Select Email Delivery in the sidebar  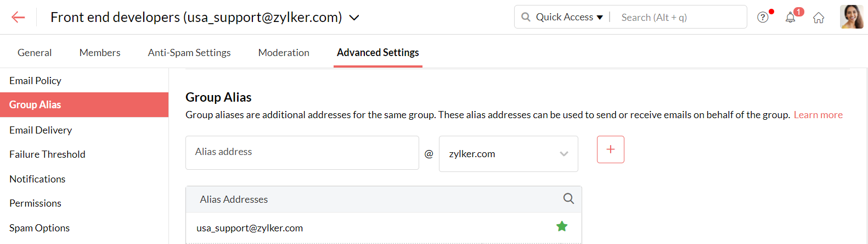point(41,130)
